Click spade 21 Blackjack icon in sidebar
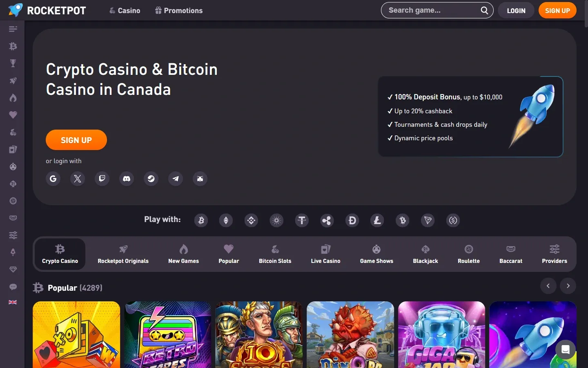Screen dimensions: 588x368 point(13,184)
